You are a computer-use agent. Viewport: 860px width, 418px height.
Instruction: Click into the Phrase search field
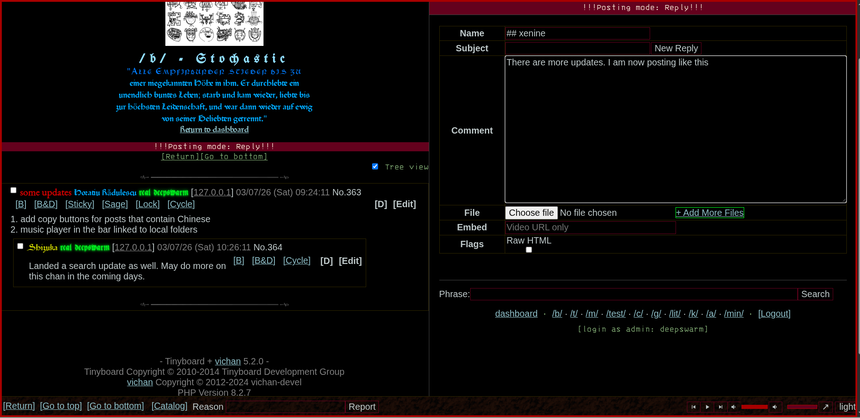click(x=634, y=294)
